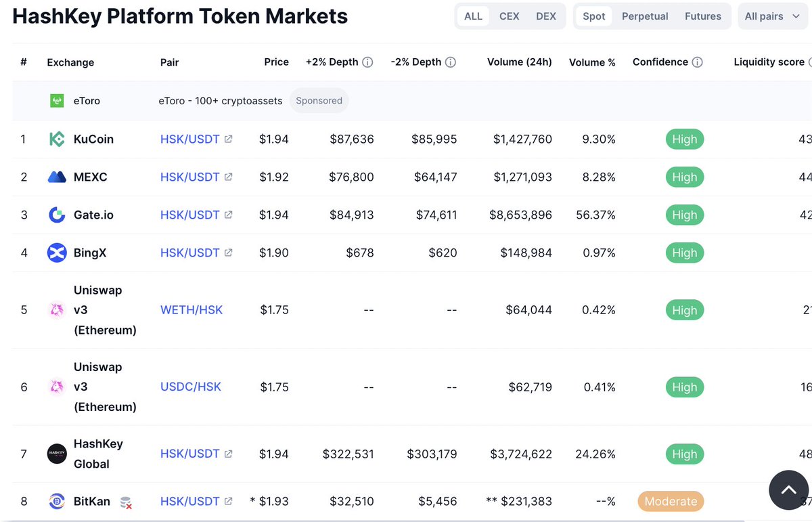812x522 pixels.
Task: Sort table by Price column header
Action: 276,62
